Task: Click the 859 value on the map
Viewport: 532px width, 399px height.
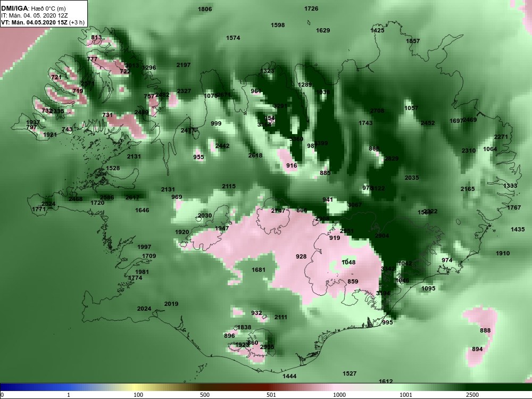Action: (353, 281)
